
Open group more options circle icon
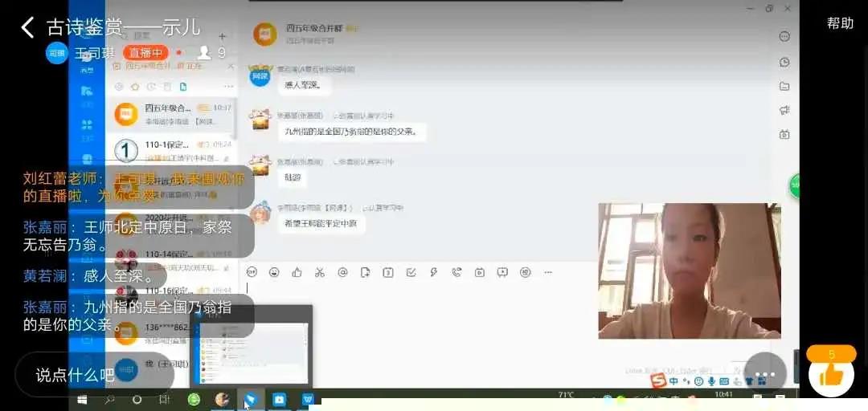pyautogui.click(x=784, y=36)
